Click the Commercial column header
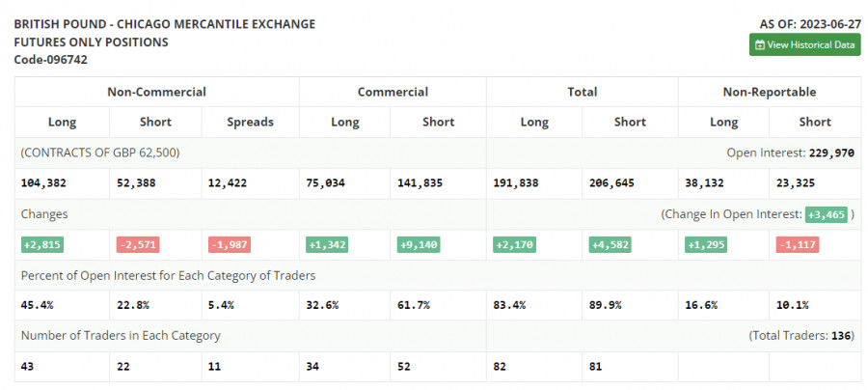 [x=393, y=92]
